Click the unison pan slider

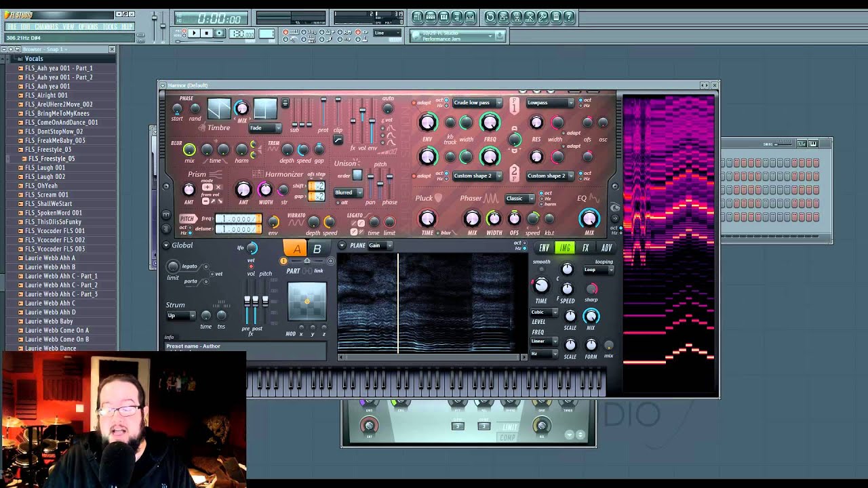tap(370, 184)
